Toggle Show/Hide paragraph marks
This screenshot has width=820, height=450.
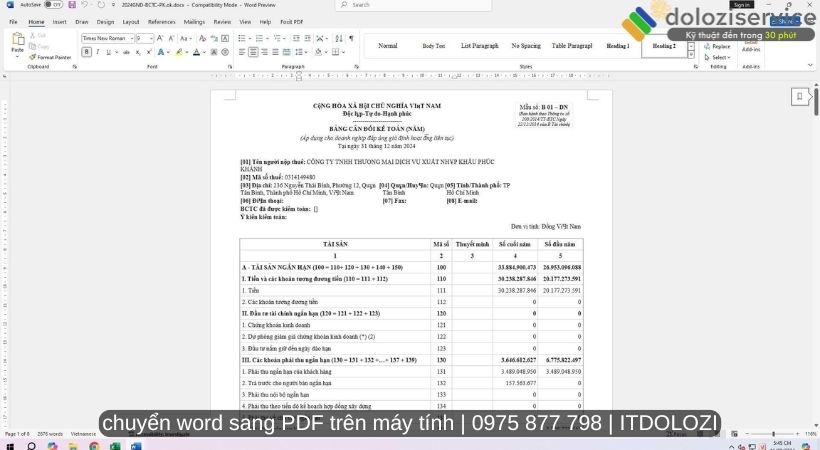click(x=351, y=39)
